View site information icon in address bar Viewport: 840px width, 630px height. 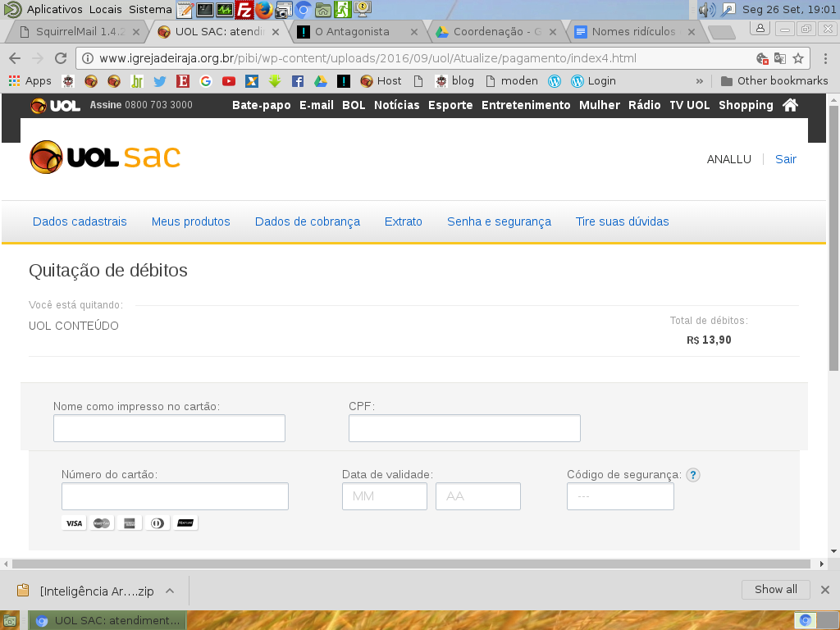click(x=88, y=58)
